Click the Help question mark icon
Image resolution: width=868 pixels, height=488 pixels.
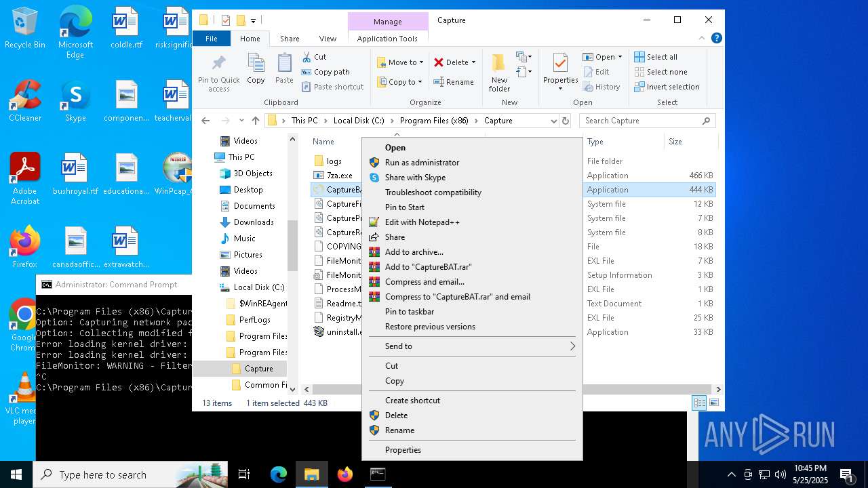tap(717, 39)
